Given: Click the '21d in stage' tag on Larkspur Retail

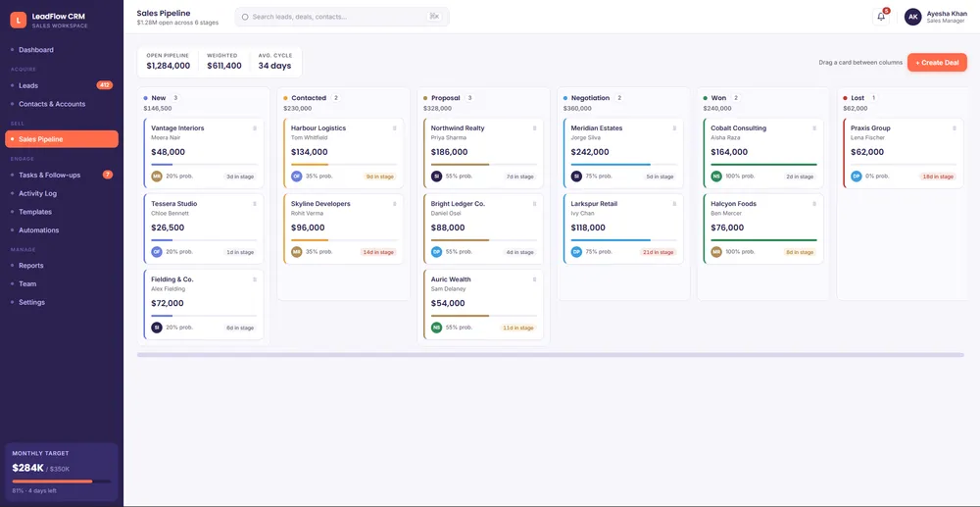Looking at the screenshot, I should (x=657, y=252).
